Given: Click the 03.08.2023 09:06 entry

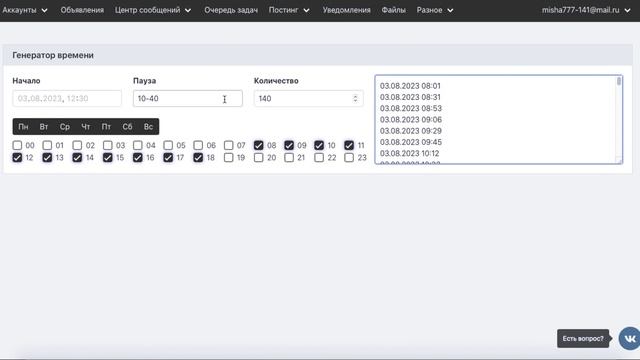Looking at the screenshot, I should click(411, 120).
